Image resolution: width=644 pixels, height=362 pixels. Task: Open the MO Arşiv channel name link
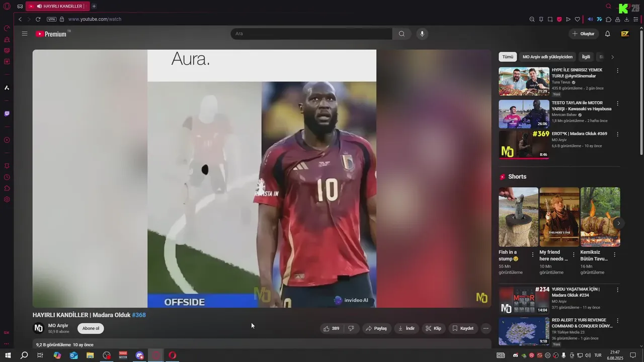58,326
